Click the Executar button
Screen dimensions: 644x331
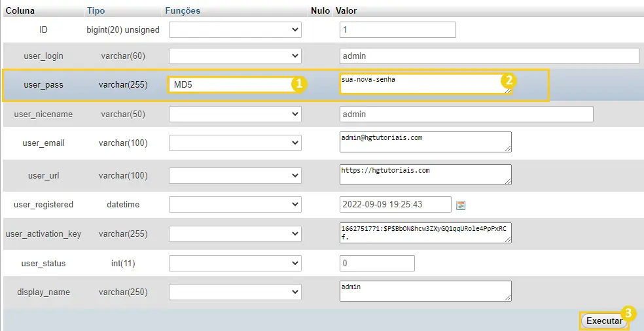(604, 321)
